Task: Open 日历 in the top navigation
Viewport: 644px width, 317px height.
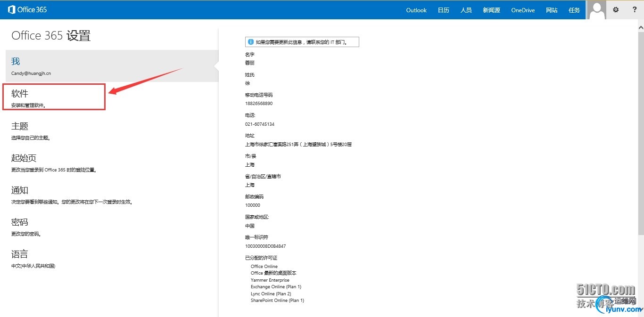Action: point(444,10)
